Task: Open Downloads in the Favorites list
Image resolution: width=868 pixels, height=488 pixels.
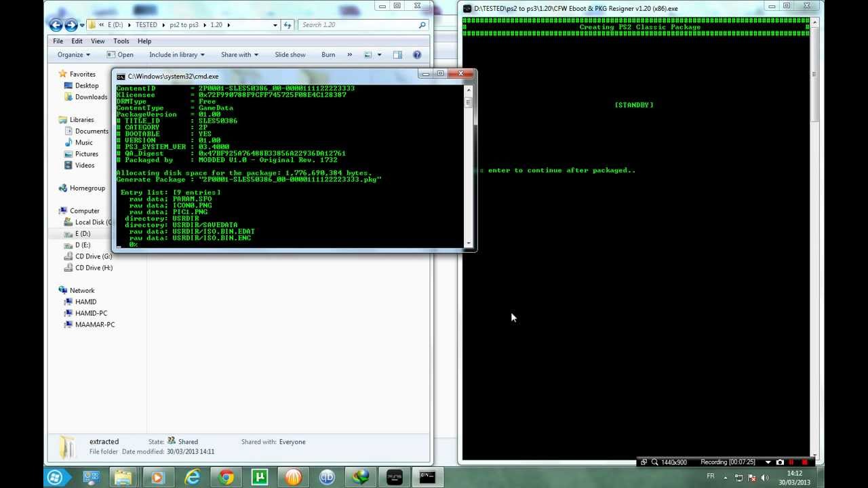Action: pos(91,97)
